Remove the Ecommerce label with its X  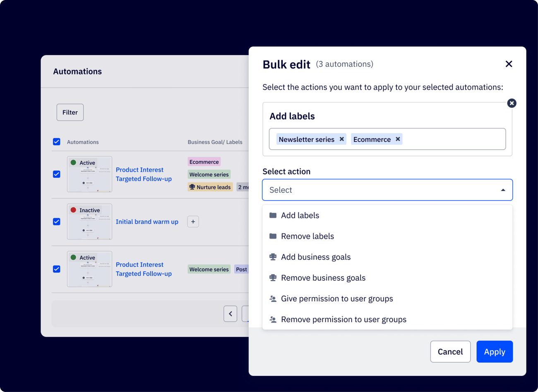pyautogui.click(x=398, y=139)
